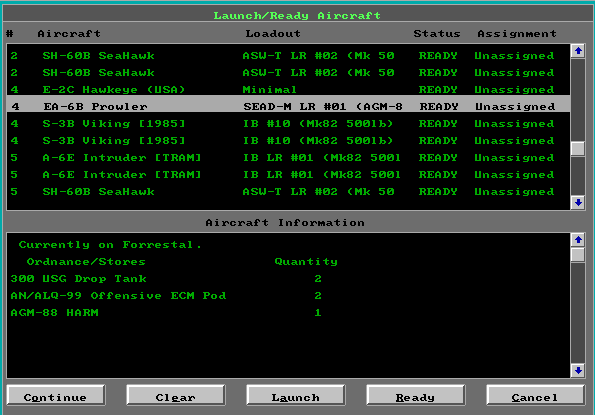Screen dimensions: 595x415
Task: Click the Aircraft Information scrollbar thumb
Action: [578, 255]
